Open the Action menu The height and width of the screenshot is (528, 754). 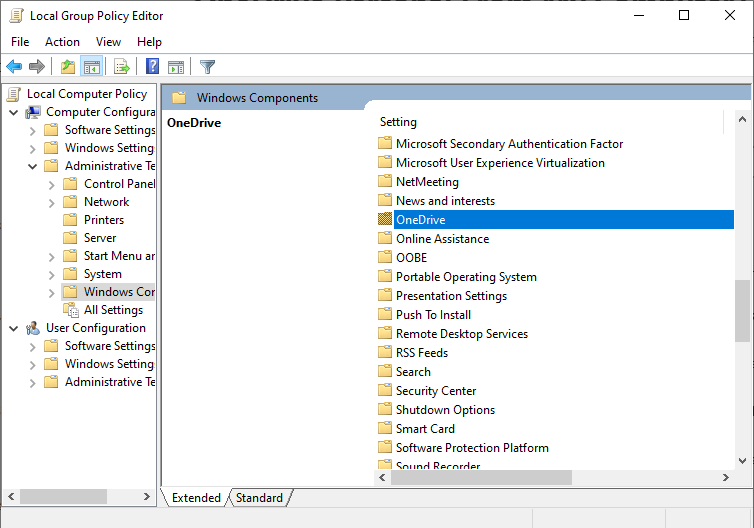62,42
